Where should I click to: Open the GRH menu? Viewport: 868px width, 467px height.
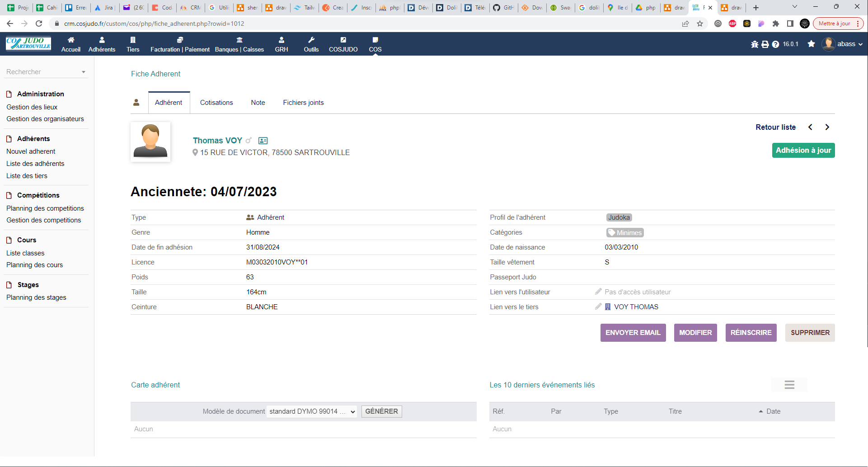point(282,44)
